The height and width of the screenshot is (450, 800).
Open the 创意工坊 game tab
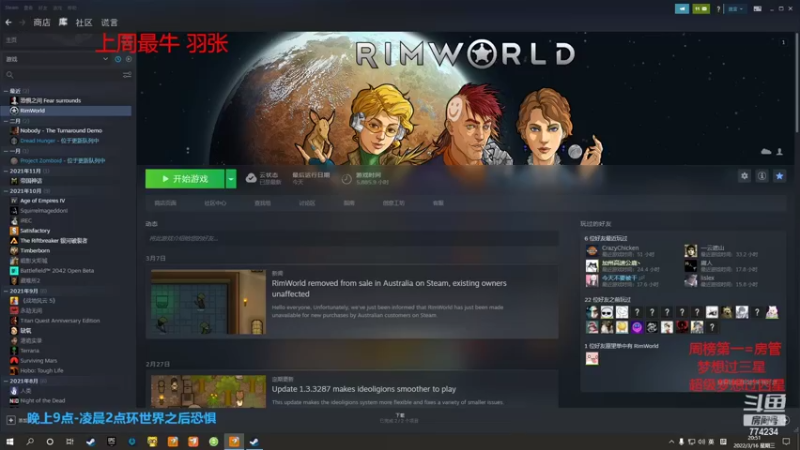point(393,203)
